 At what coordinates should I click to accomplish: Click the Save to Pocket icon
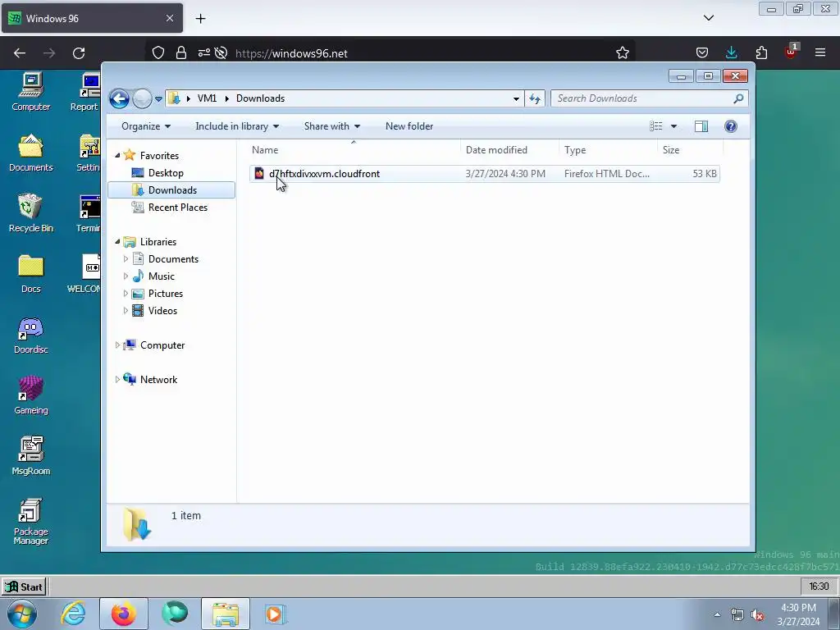702,52
